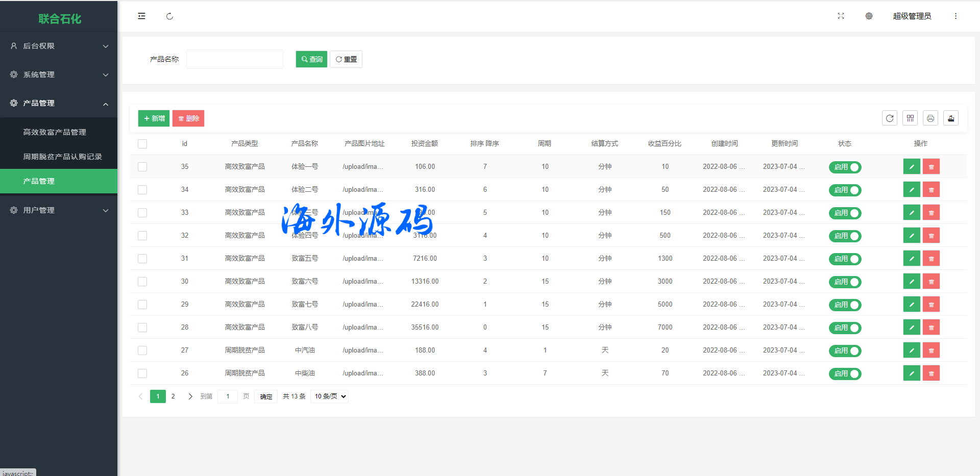Expand the 后台权限 sidebar menu

point(59,46)
